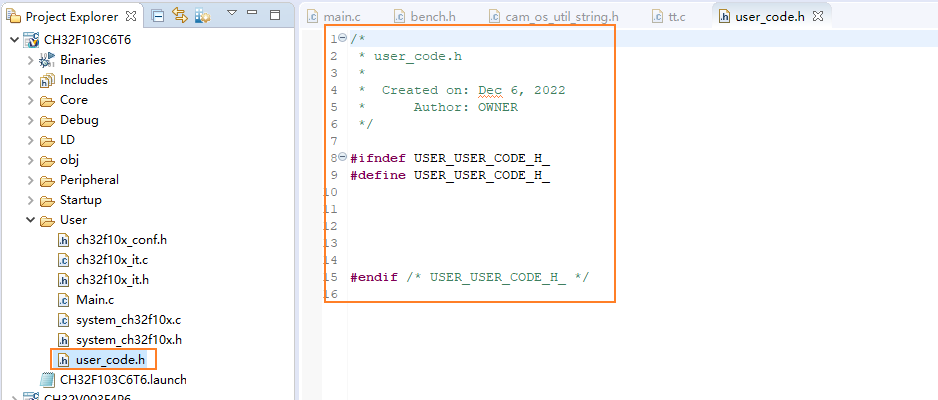
Task: Expand the obj folder
Action: click(31, 160)
